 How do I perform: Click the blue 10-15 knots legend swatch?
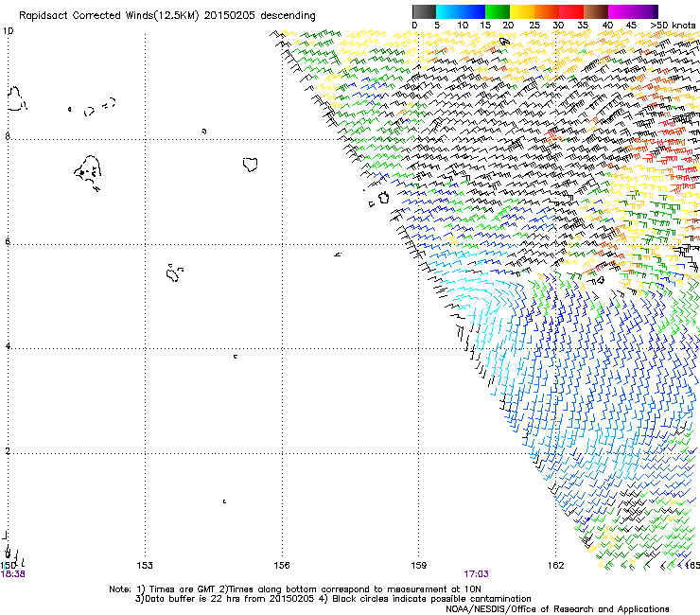click(473, 11)
